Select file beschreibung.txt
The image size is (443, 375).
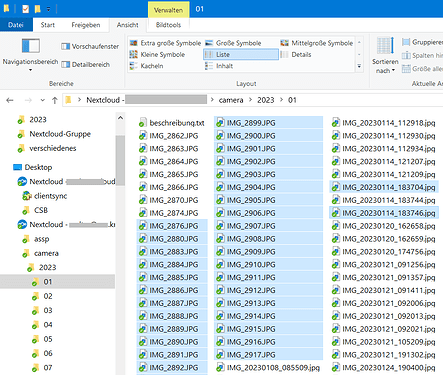pos(172,123)
